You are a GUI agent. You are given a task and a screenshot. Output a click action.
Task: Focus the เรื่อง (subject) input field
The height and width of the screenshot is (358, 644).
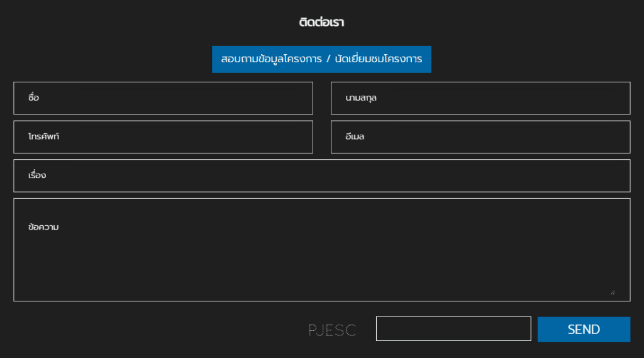[x=321, y=176]
